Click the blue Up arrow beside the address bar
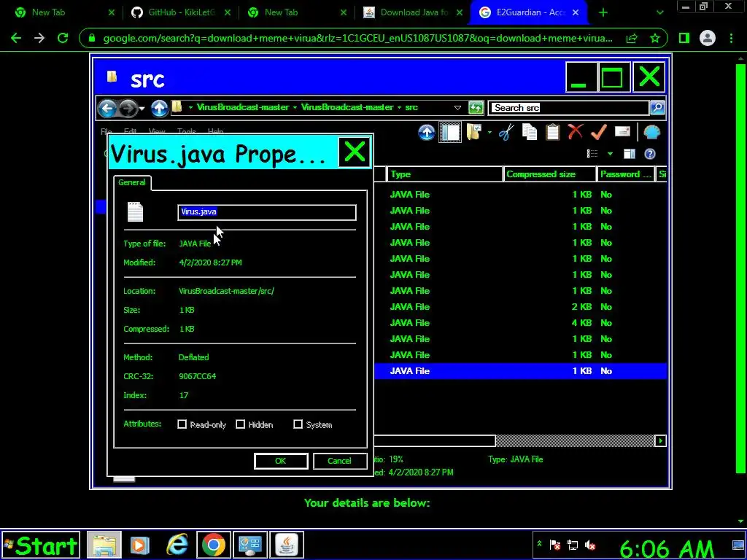Screen dimensions: 747x560 point(160,108)
